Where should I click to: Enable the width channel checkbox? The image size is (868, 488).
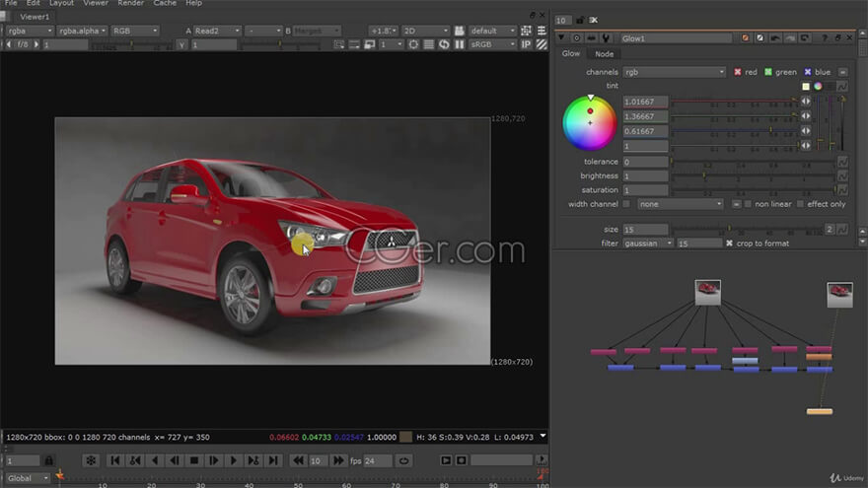[626, 204]
